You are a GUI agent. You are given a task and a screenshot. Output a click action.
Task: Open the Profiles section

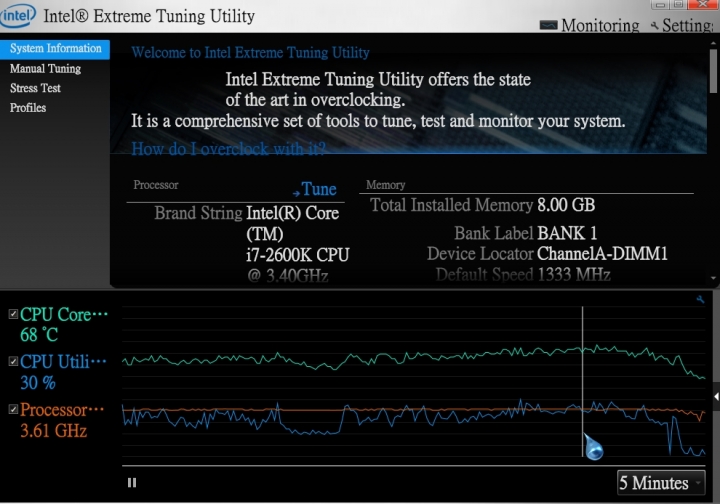click(x=28, y=108)
